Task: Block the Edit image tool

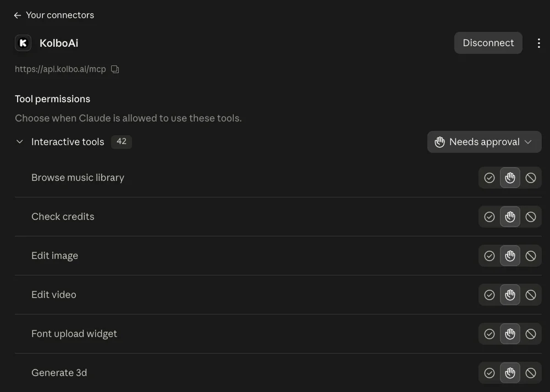Action: (531, 256)
